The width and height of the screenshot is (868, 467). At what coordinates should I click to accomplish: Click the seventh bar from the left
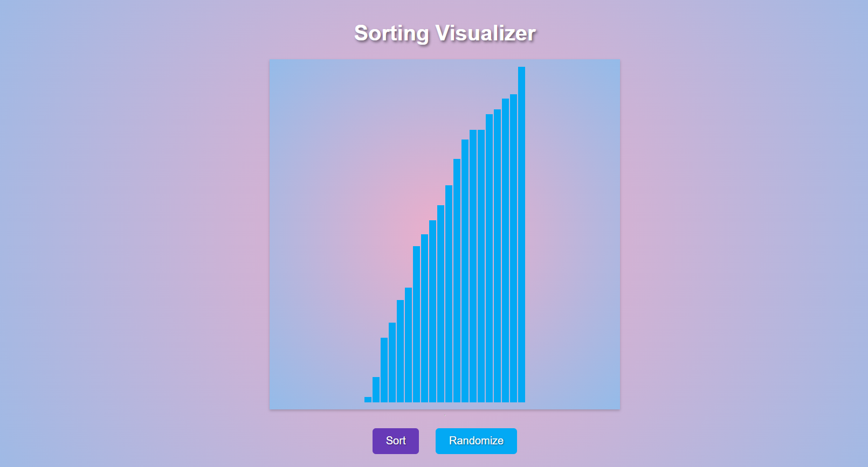point(416,324)
